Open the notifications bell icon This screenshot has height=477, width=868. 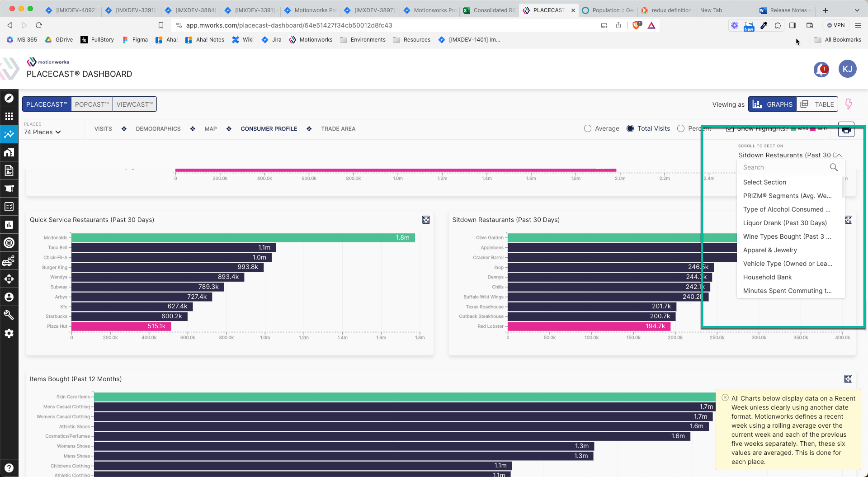[x=821, y=69]
